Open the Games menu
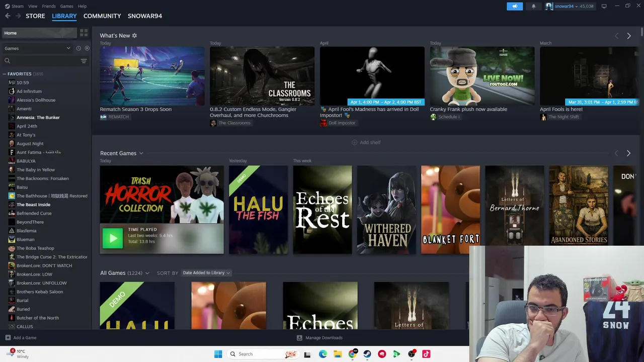This screenshot has height=362, width=644. [x=66, y=6]
